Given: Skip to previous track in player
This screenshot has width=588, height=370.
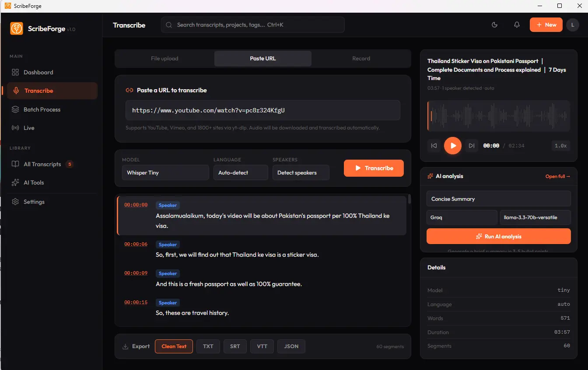Looking at the screenshot, I should (x=434, y=146).
